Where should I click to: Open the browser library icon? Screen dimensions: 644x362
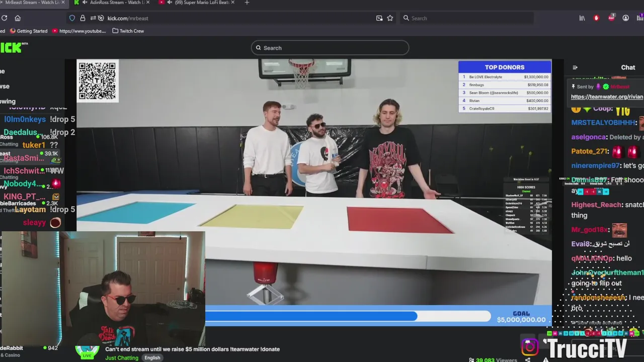tap(582, 18)
